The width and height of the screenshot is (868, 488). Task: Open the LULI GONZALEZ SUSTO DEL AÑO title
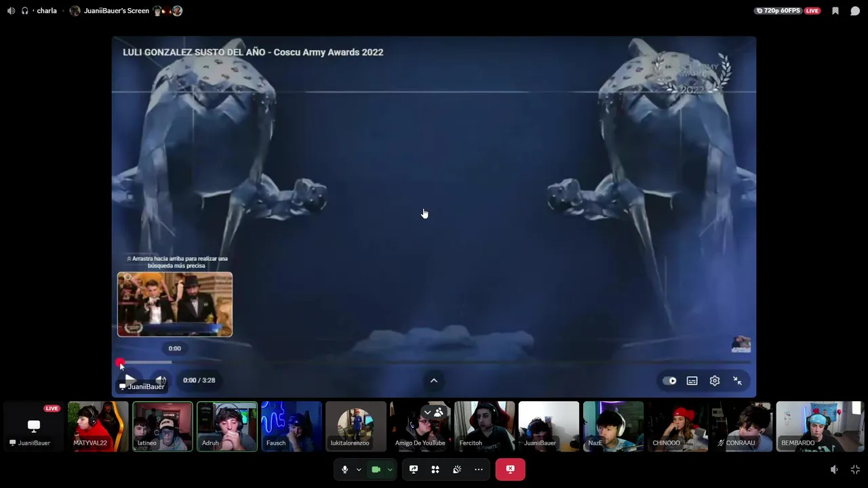coord(253,52)
